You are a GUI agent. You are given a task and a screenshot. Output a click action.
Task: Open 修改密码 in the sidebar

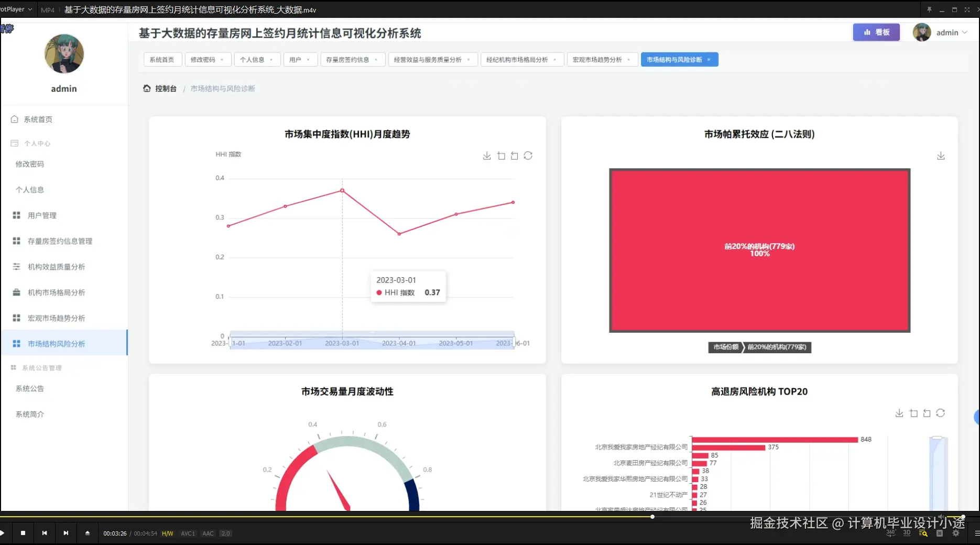(64, 164)
